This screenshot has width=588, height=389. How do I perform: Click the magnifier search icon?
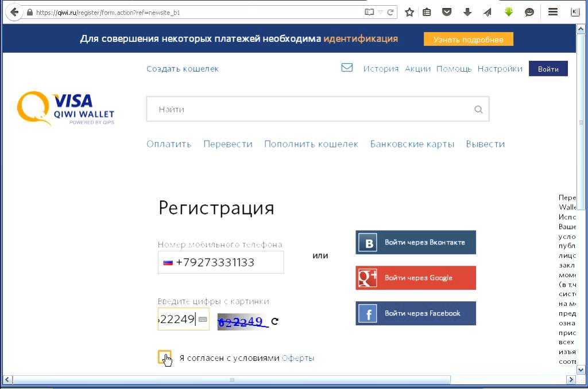point(478,110)
